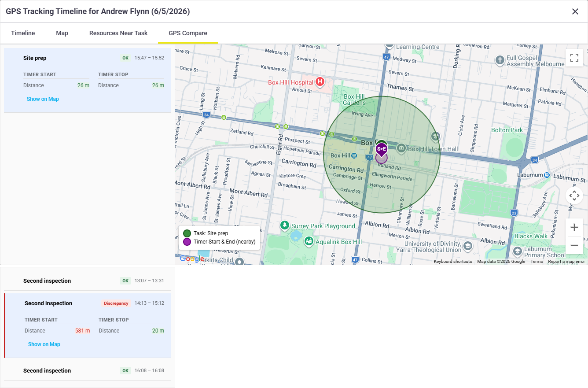588x388 pixels.
Task: Click the Box Hill Gardens map label
Action: 354,100
